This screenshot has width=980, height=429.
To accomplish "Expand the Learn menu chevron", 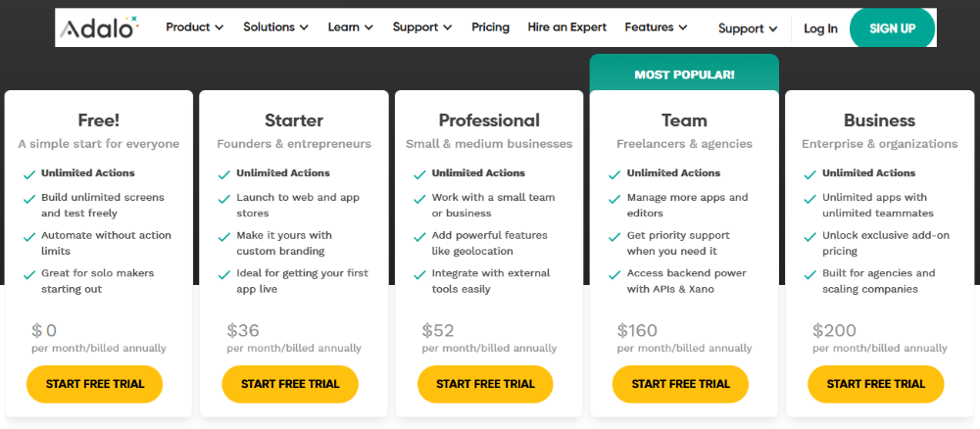I will click(x=368, y=27).
